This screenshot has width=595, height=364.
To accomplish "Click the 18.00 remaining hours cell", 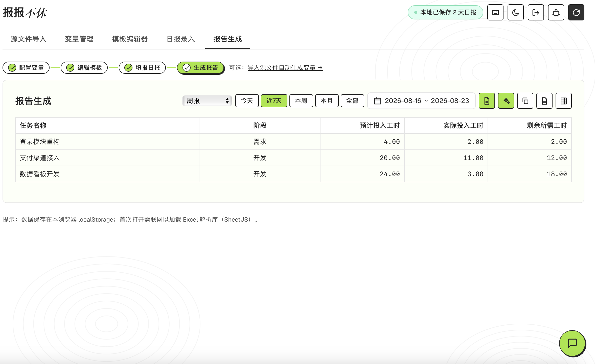I will pos(530,174).
